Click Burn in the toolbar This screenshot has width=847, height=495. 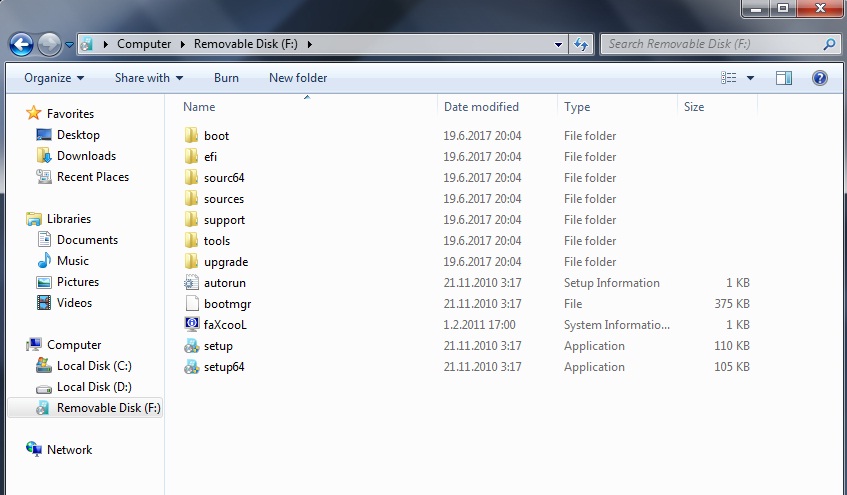point(226,78)
